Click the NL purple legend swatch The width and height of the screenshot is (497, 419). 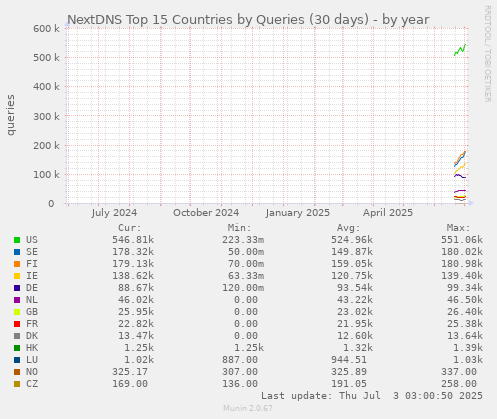17,300
